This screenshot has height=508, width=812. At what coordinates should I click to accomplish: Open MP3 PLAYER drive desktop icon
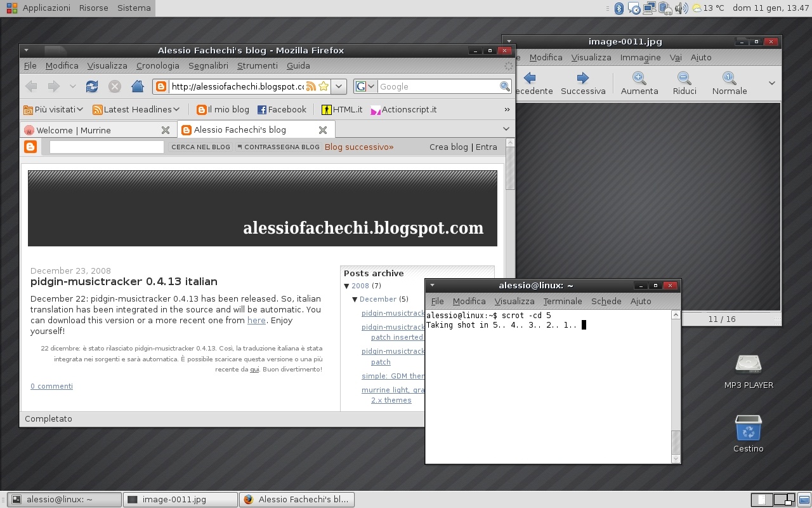pos(749,371)
